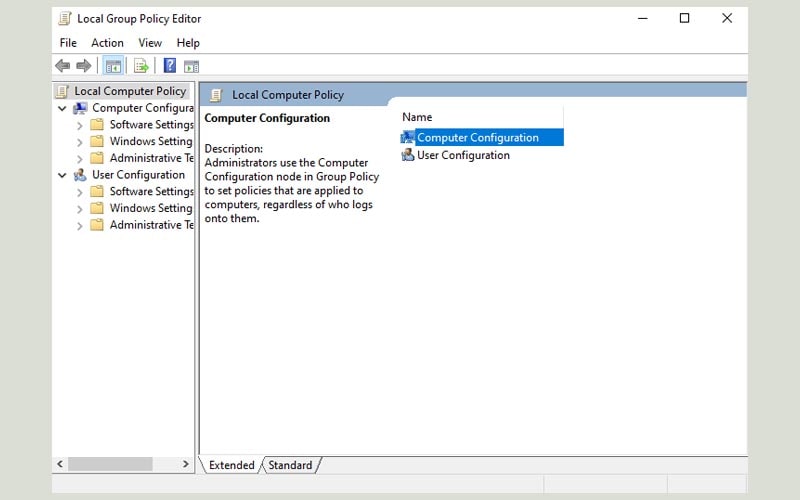
Task: Switch to the Standard tab
Action: (290, 465)
